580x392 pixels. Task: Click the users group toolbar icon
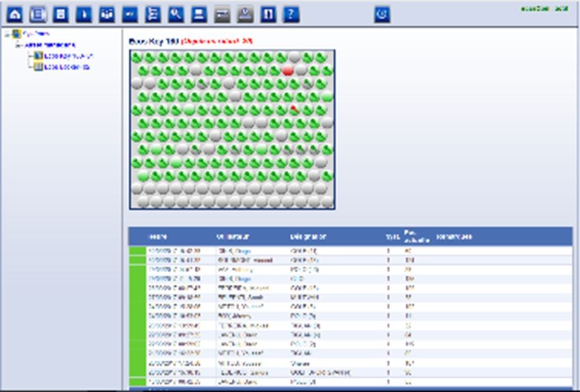pyautogui.click(x=107, y=13)
